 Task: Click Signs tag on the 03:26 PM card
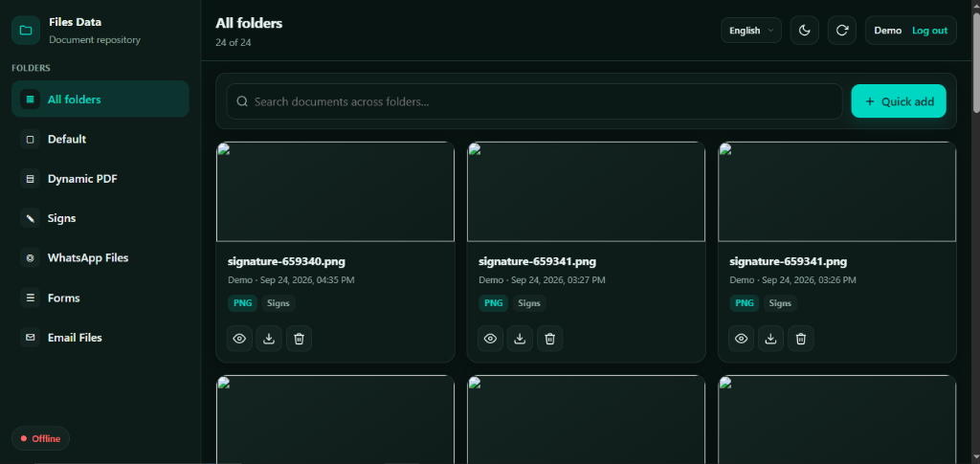coord(780,303)
